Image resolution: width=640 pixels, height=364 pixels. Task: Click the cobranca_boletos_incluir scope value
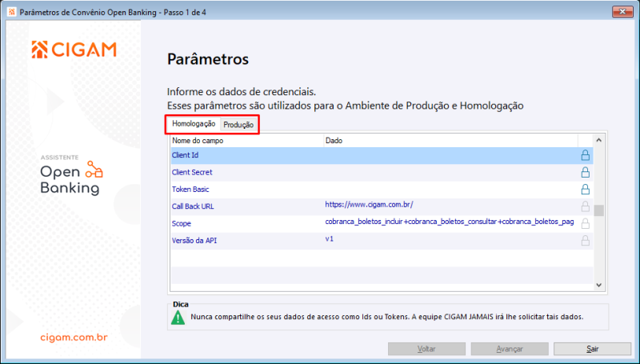pos(450,222)
